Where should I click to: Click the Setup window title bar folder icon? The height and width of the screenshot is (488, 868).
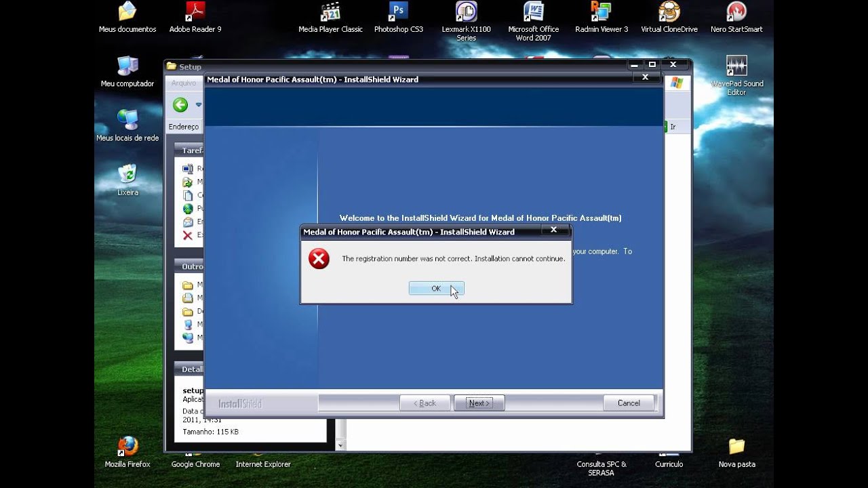point(172,66)
